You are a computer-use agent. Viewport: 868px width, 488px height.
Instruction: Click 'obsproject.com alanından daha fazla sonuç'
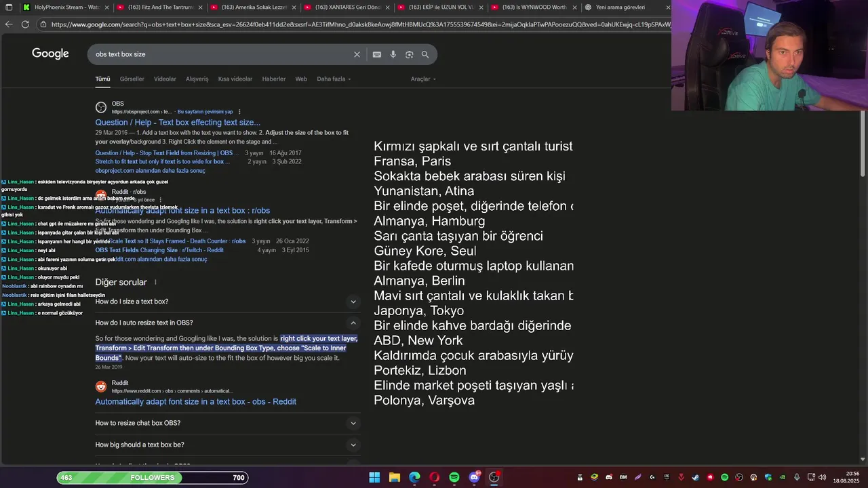150,171
